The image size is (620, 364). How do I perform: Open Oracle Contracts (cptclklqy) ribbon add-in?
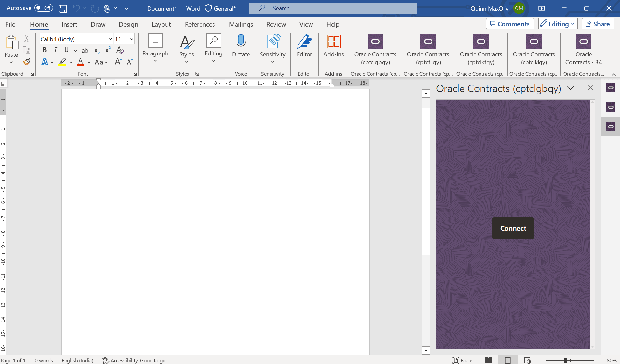(x=534, y=50)
